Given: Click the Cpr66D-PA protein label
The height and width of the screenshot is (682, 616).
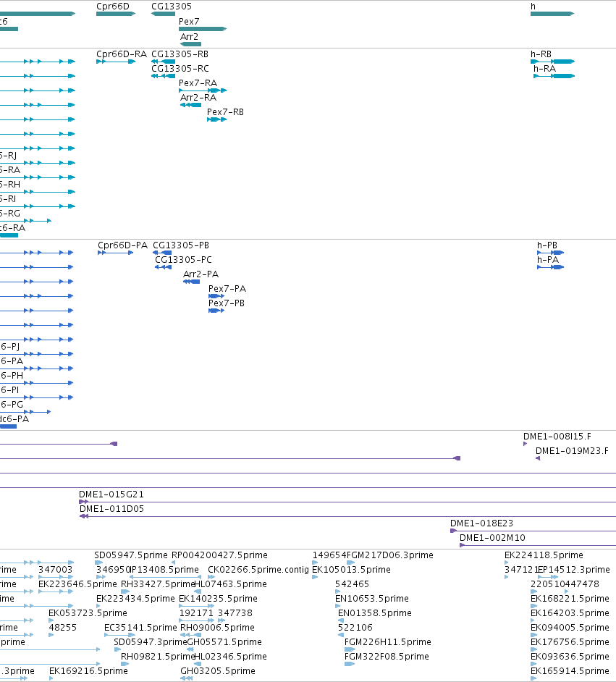Looking at the screenshot, I should [x=122, y=245].
